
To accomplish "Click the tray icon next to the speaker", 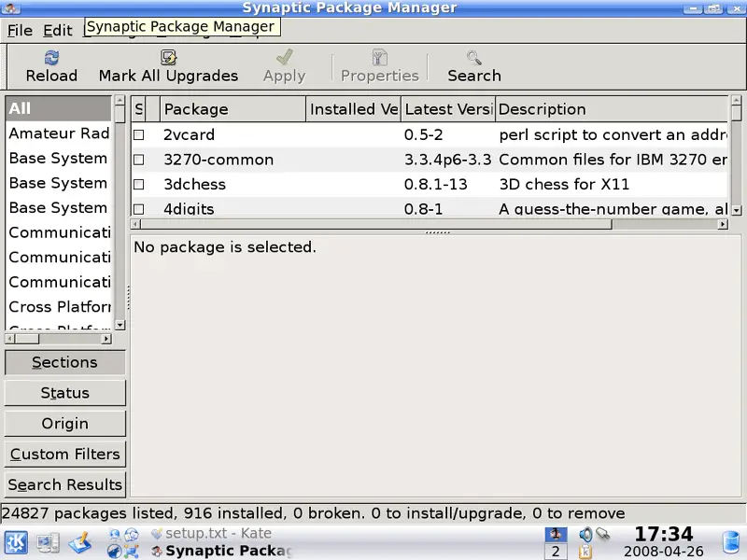I will (x=602, y=534).
